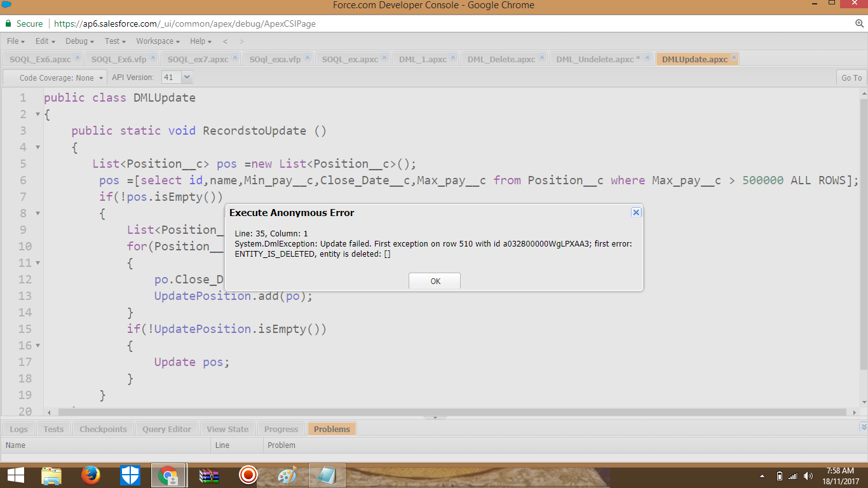This screenshot has height=488, width=868.
Task: Click the forward navigation arrow
Action: [x=241, y=41]
